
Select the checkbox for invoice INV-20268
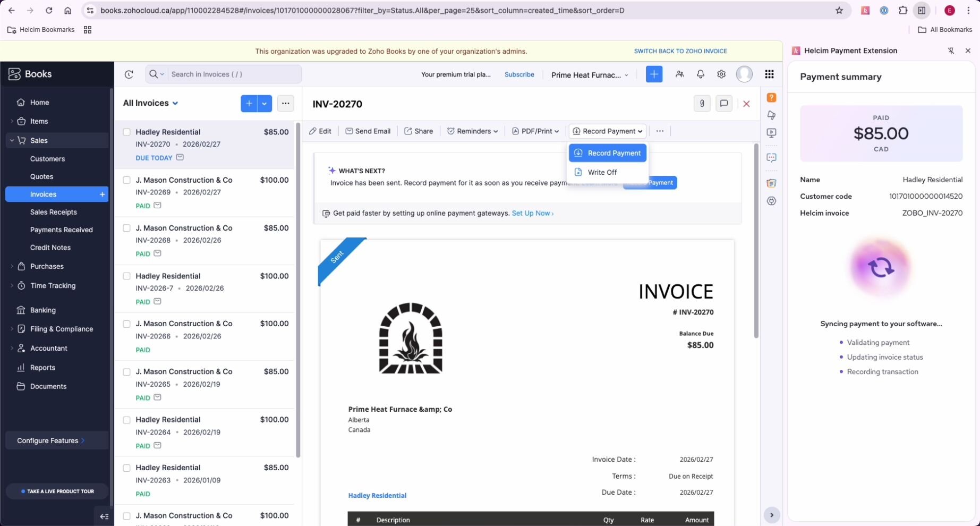(x=126, y=228)
